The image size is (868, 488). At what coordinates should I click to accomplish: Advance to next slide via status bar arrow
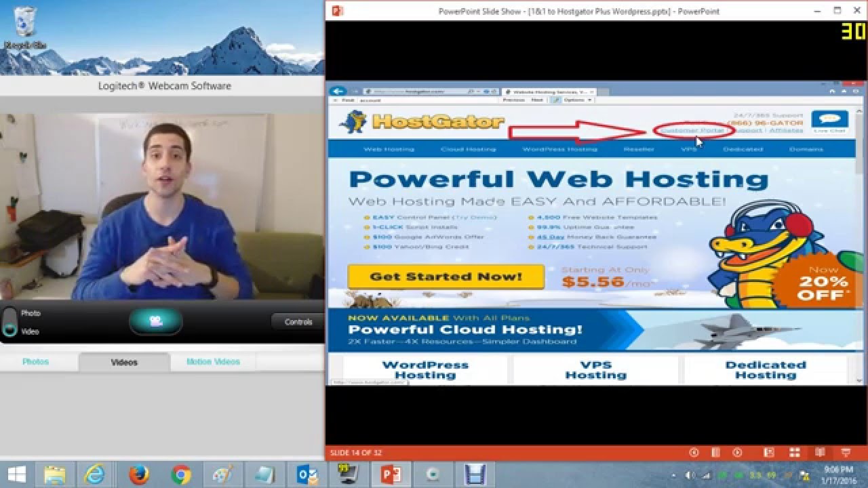coord(737,452)
